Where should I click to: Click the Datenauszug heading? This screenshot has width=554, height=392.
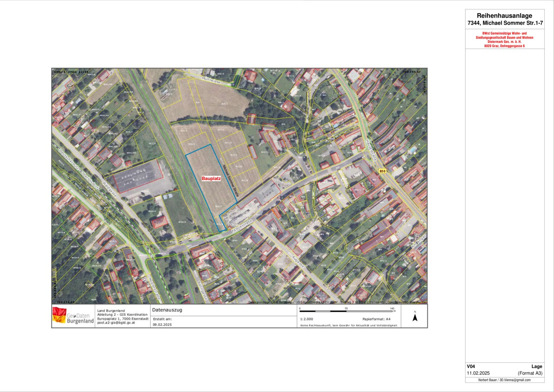tap(167, 310)
